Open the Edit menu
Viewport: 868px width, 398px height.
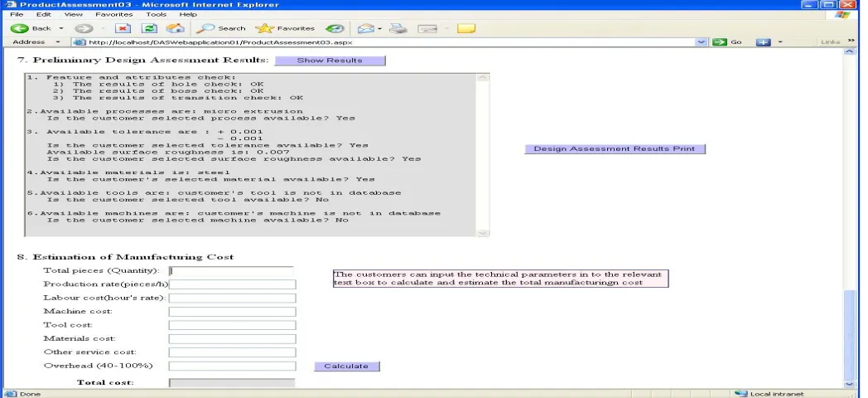(44, 14)
